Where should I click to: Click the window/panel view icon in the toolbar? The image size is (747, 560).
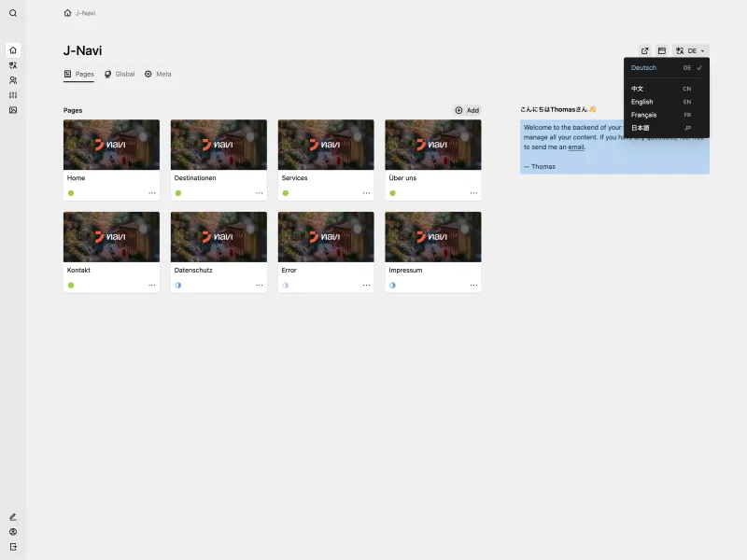(x=662, y=50)
